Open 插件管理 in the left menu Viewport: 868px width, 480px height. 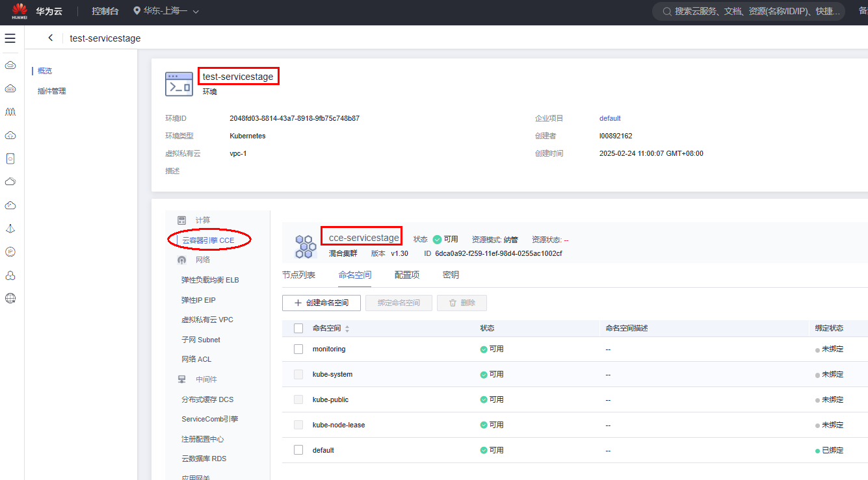click(x=52, y=91)
